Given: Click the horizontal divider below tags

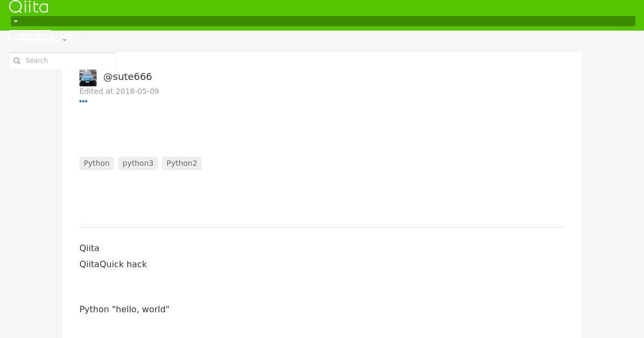Looking at the screenshot, I should click(x=322, y=227).
